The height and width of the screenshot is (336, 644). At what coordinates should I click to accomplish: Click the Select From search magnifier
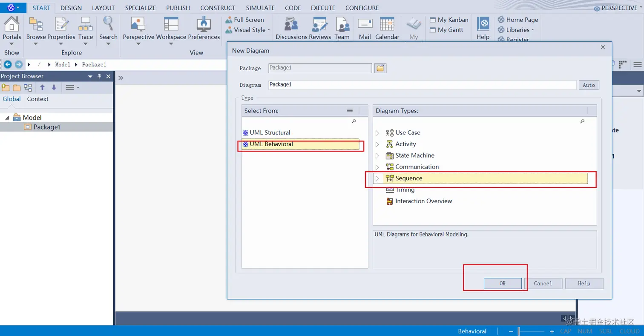(353, 122)
